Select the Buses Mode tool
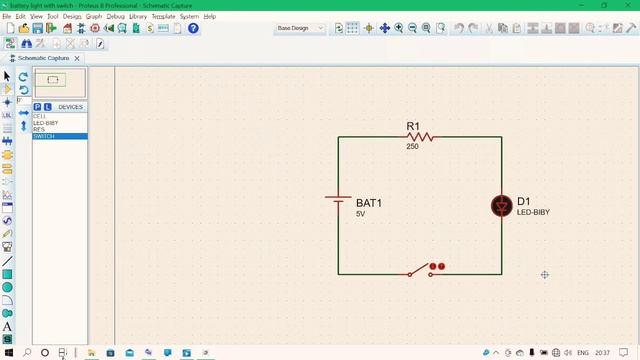Viewport: 640px width, 360px height. pyautogui.click(x=7, y=142)
